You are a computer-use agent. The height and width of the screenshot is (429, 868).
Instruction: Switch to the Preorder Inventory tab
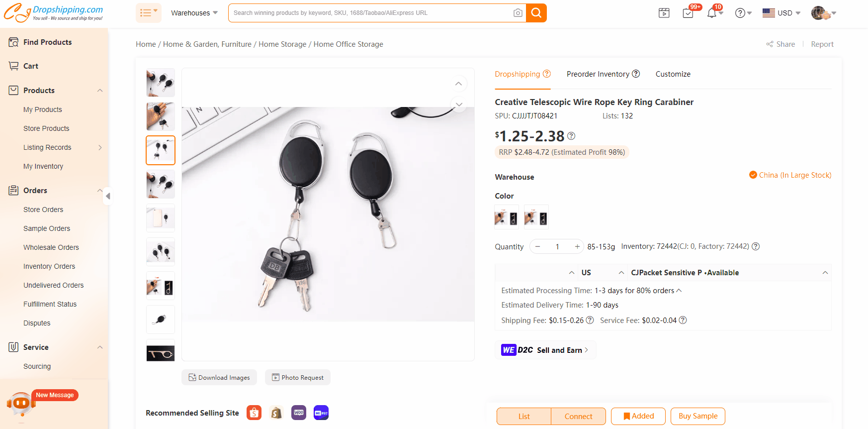coord(599,74)
